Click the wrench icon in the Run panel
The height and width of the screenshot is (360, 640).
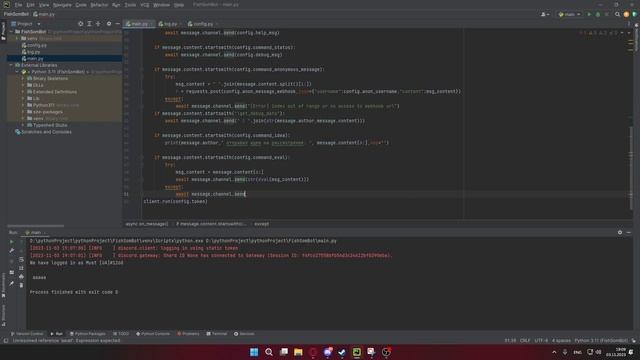12,250
